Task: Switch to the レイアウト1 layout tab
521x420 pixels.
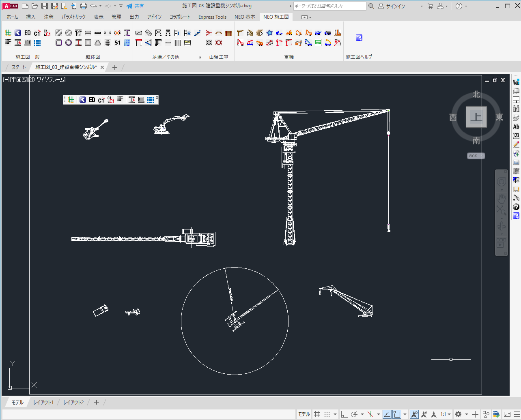Action: tap(43, 403)
